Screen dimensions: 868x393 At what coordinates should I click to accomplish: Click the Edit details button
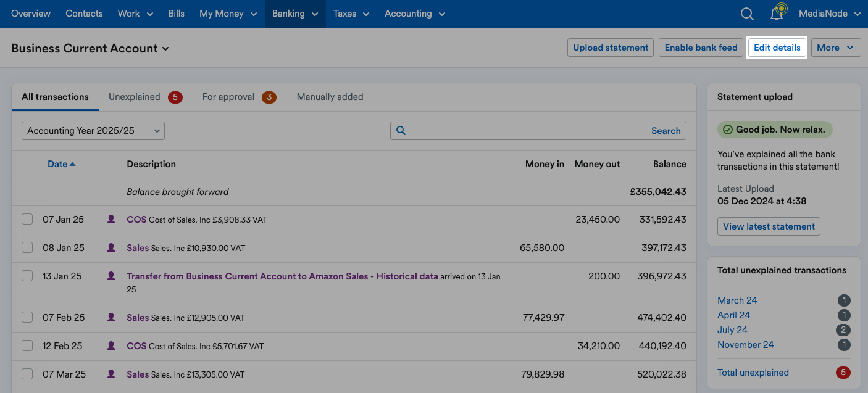point(777,48)
